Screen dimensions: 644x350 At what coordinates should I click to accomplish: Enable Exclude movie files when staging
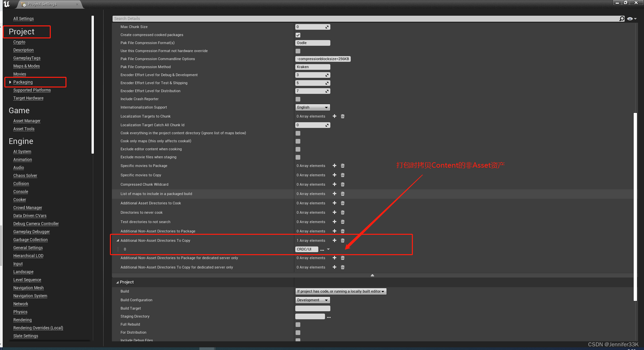pos(298,157)
